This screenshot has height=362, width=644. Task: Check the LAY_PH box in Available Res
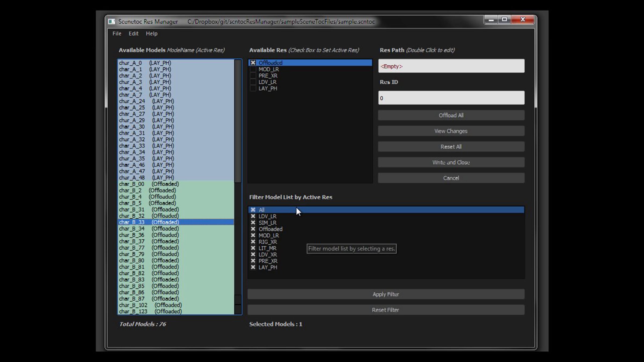point(253,88)
